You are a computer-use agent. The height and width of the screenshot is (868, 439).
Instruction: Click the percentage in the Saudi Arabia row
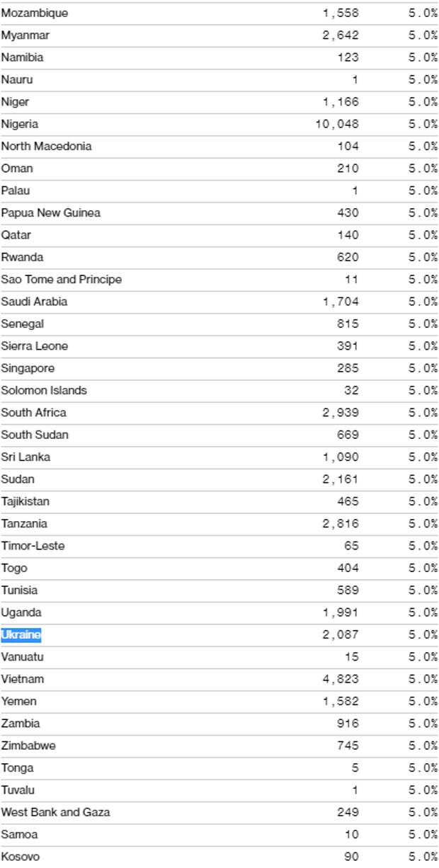(x=423, y=302)
